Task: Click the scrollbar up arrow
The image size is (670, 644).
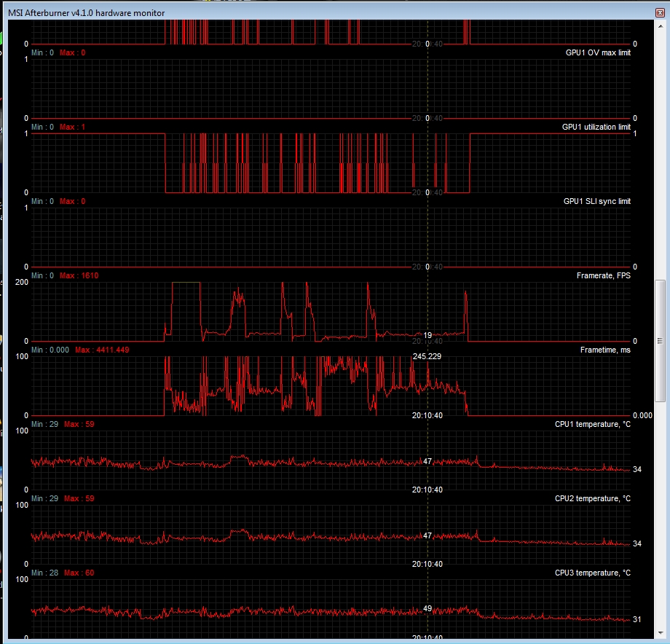Action: [661, 26]
